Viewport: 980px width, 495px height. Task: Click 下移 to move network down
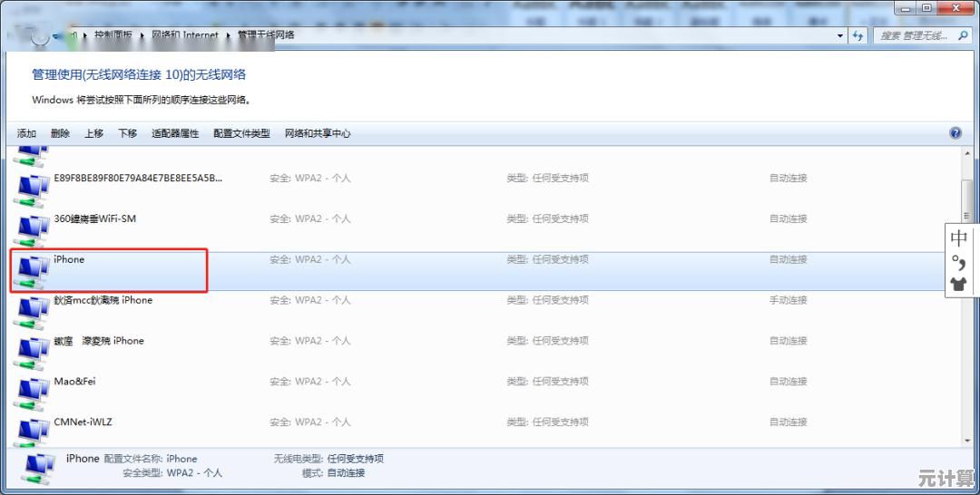pos(127,133)
